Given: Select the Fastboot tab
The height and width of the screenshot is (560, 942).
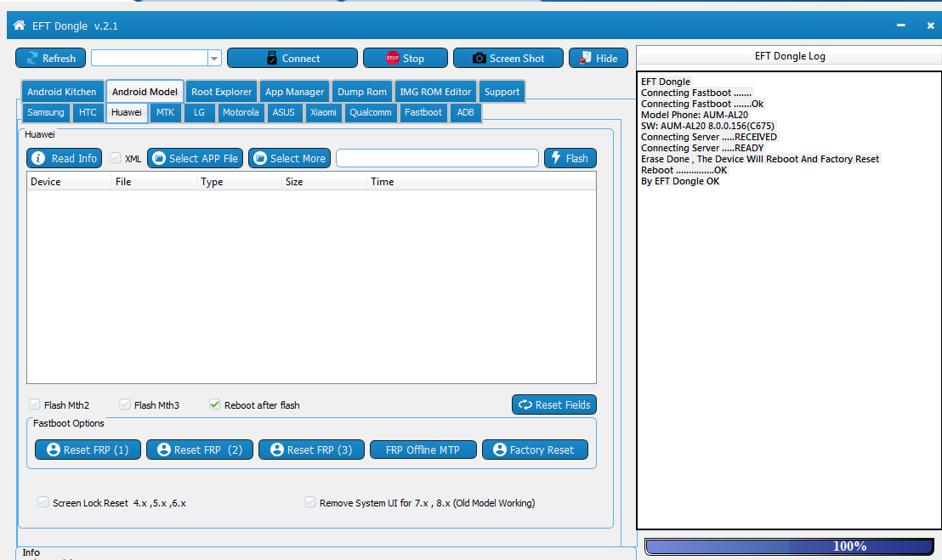Looking at the screenshot, I should click(x=423, y=112).
